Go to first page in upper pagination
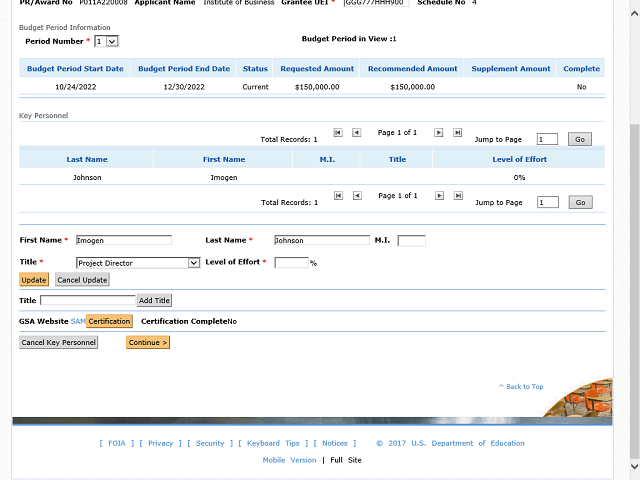This screenshot has width=640, height=480. pos(338,133)
